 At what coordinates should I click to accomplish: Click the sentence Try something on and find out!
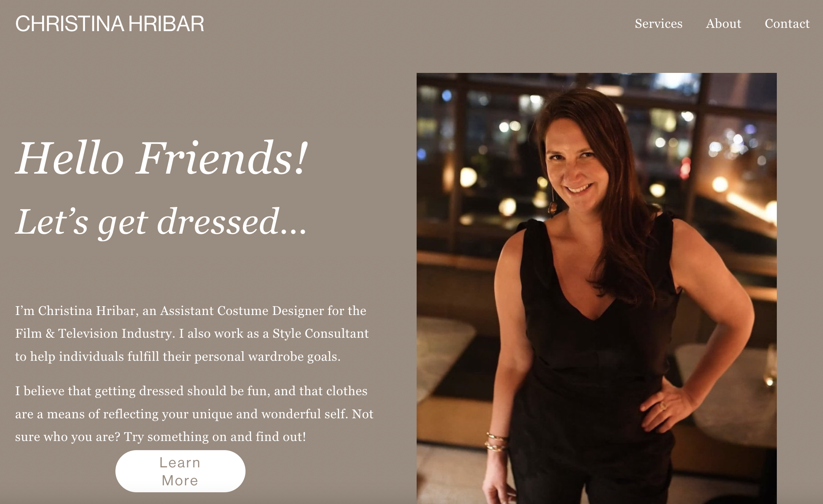point(215,437)
